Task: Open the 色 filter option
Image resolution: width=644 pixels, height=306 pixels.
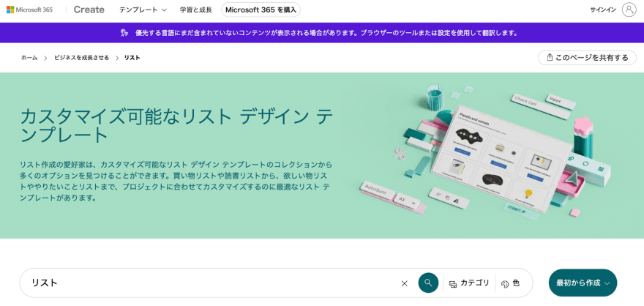Action: pos(511,283)
